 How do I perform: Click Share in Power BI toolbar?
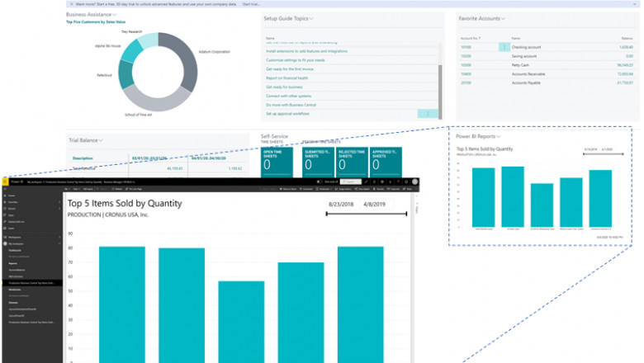click(407, 189)
